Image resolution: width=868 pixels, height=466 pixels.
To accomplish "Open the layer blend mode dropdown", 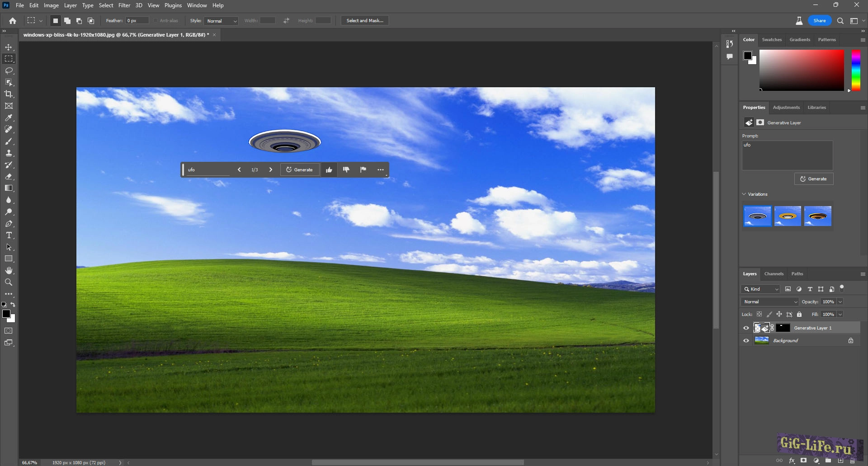I will [770, 302].
